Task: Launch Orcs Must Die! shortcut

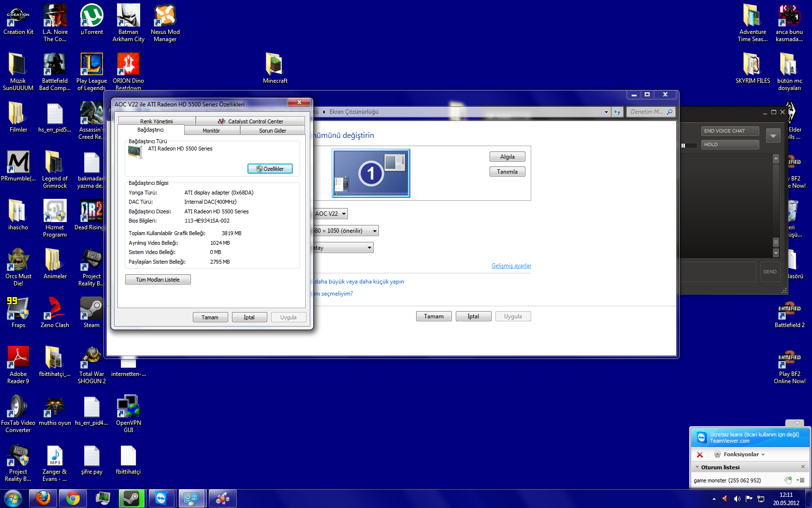Action: [18, 267]
